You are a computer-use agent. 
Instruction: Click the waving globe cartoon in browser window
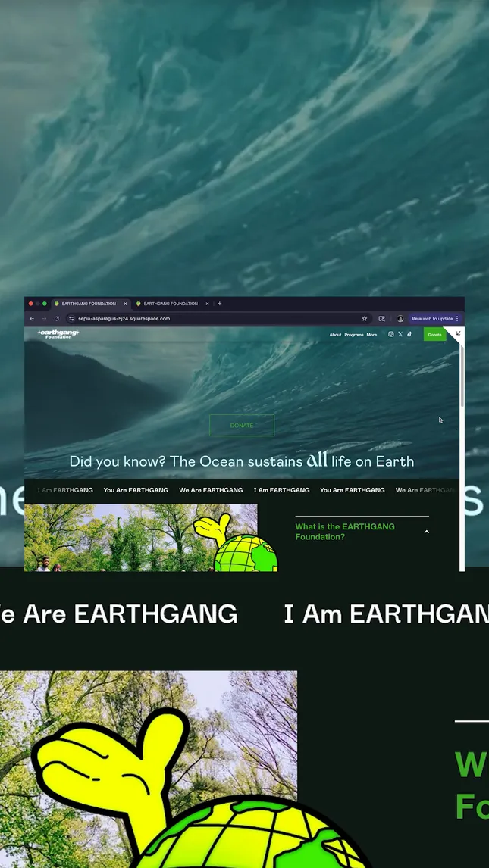point(237,542)
